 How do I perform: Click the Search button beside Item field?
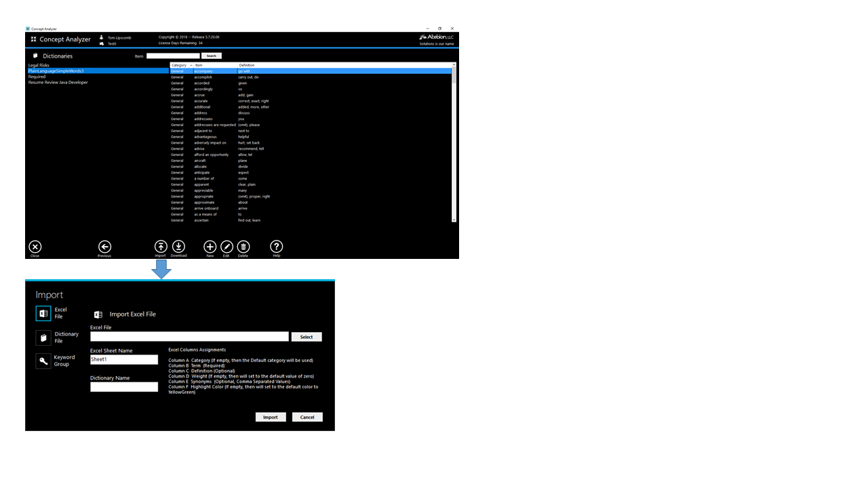coord(212,56)
